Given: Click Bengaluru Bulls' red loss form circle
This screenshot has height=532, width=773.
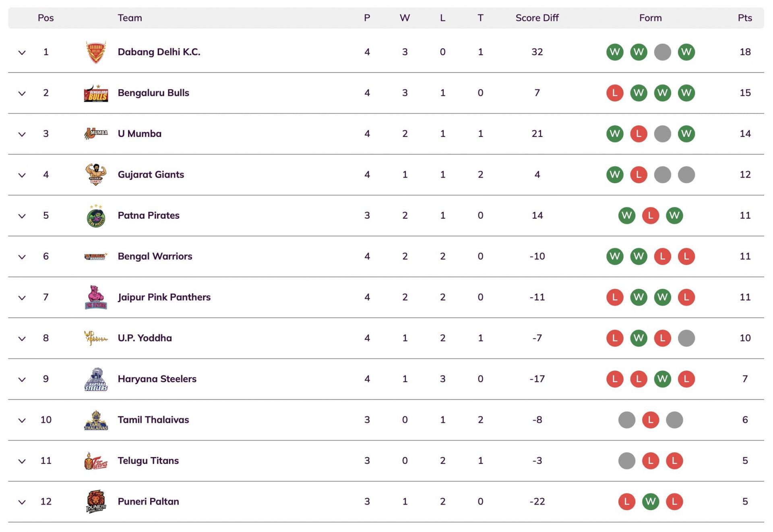Looking at the screenshot, I should [x=614, y=93].
